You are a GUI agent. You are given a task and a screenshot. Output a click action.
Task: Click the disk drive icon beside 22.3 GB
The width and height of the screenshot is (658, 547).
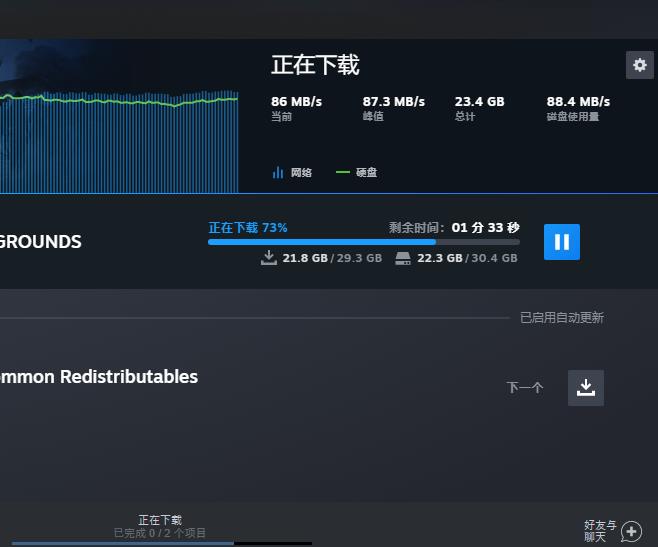(403, 258)
